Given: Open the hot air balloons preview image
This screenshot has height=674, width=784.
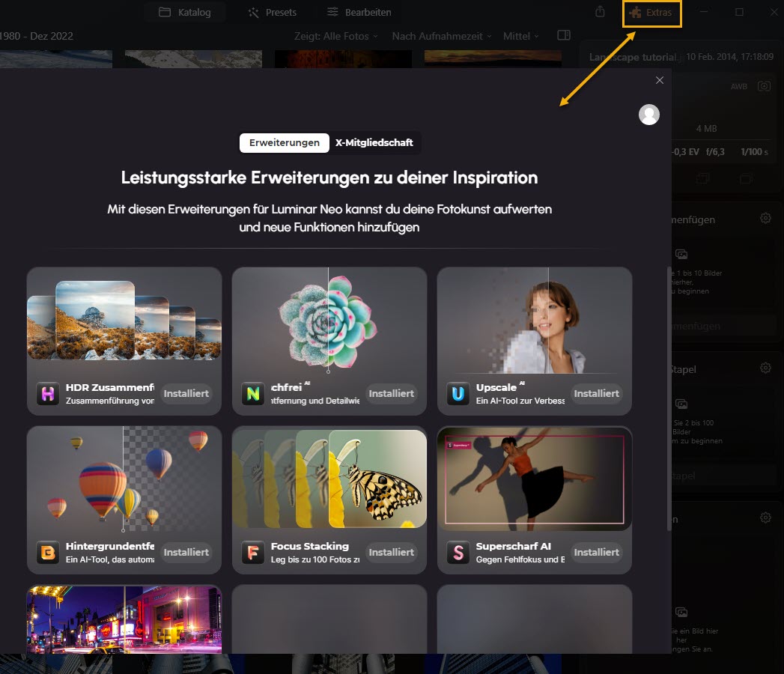Looking at the screenshot, I should pyautogui.click(x=124, y=479).
